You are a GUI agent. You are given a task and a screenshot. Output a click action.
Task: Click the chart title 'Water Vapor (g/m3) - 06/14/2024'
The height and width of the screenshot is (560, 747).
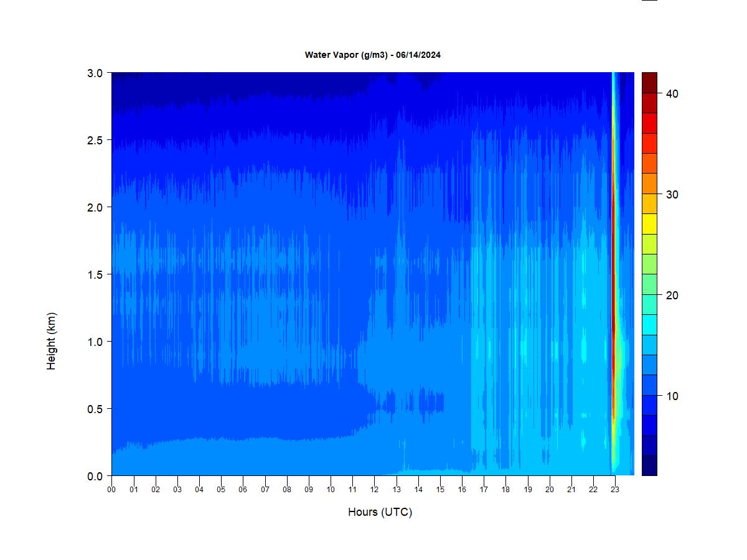tap(372, 55)
